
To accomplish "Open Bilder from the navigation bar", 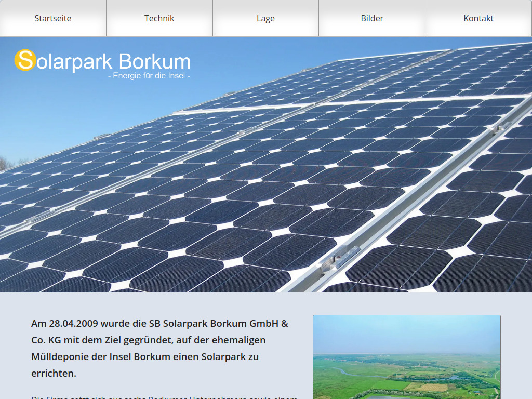I will [372, 18].
